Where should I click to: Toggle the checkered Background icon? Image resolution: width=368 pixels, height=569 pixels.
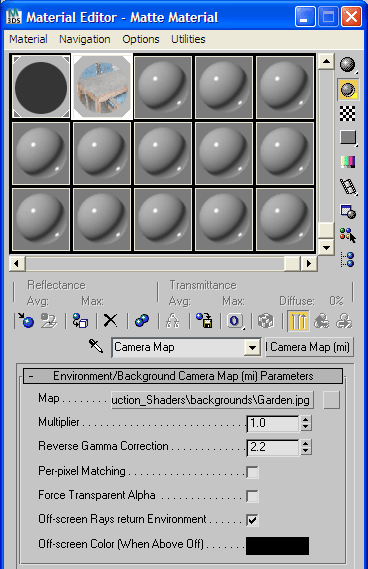348,114
